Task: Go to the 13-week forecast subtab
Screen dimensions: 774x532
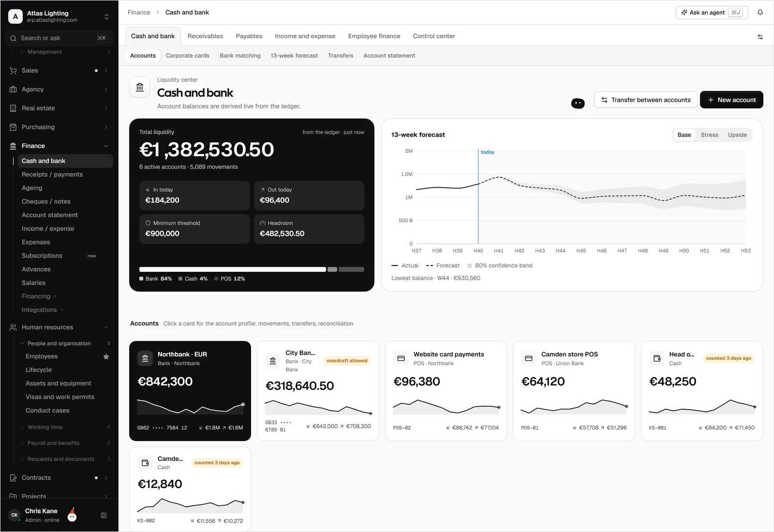Action: coord(294,56)
